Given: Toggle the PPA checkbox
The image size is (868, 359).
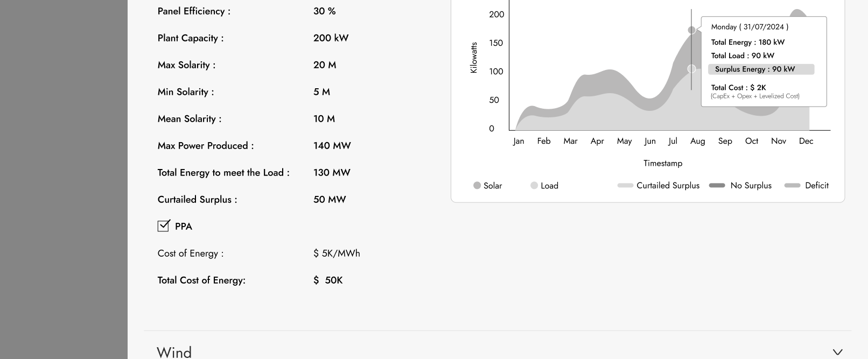Looking at the screenshot, I should (x=163, y=226).
